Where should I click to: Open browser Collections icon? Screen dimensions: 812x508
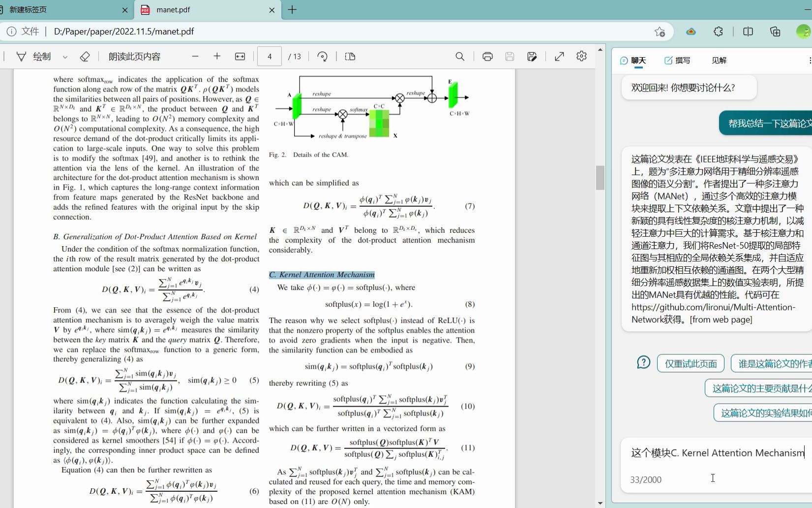[x=775, y=32]
